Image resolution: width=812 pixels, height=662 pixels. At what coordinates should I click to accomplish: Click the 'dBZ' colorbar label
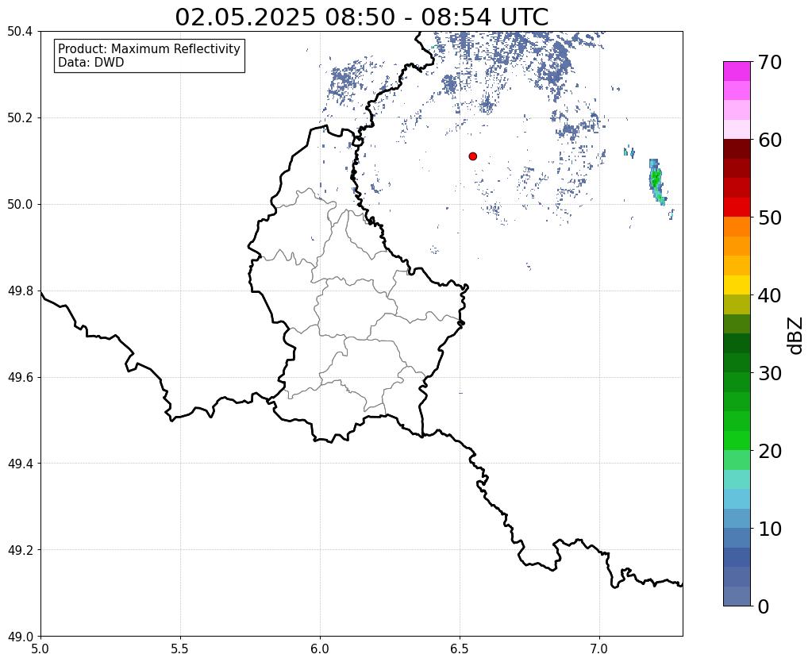coord(796,336)
